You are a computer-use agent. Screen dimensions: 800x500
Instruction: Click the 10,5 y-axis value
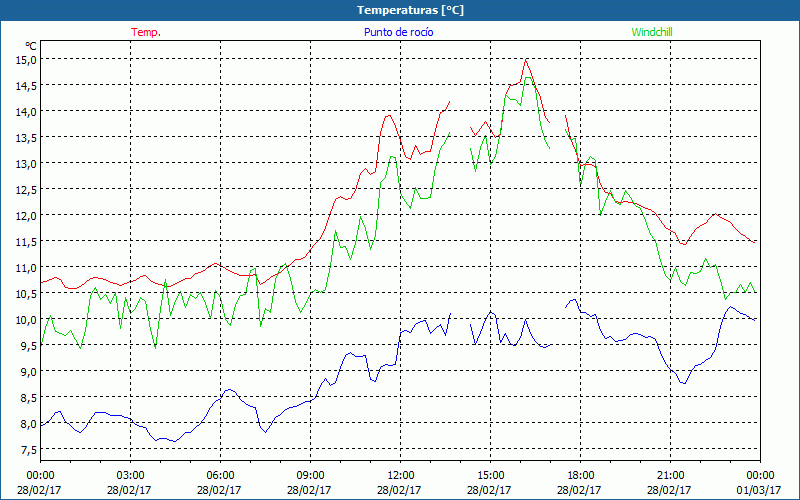pyautogui.click(x=27, y=294)
